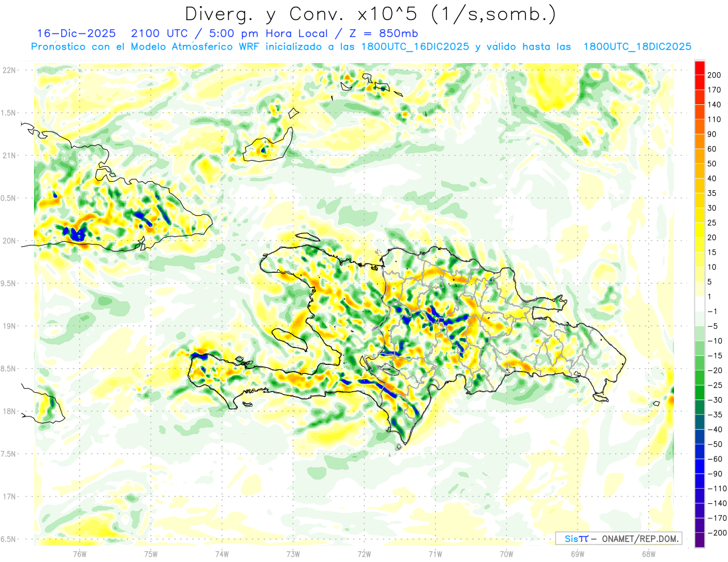Click the -140 value on the color scale
Screen dimensions: 728x562
pyautogui.click(x=718, y=503)
